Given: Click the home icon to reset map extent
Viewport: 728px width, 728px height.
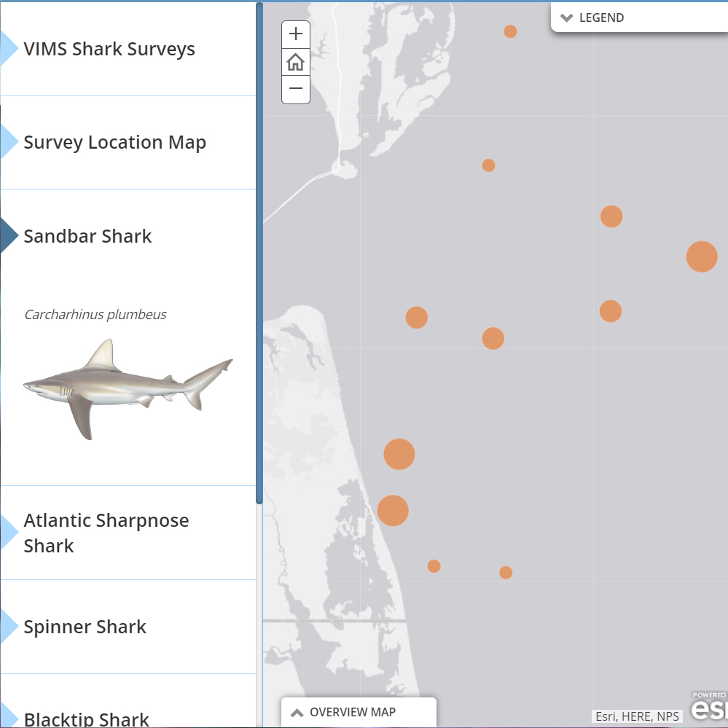Looking at the screenshot, I should tap(295, 61).
